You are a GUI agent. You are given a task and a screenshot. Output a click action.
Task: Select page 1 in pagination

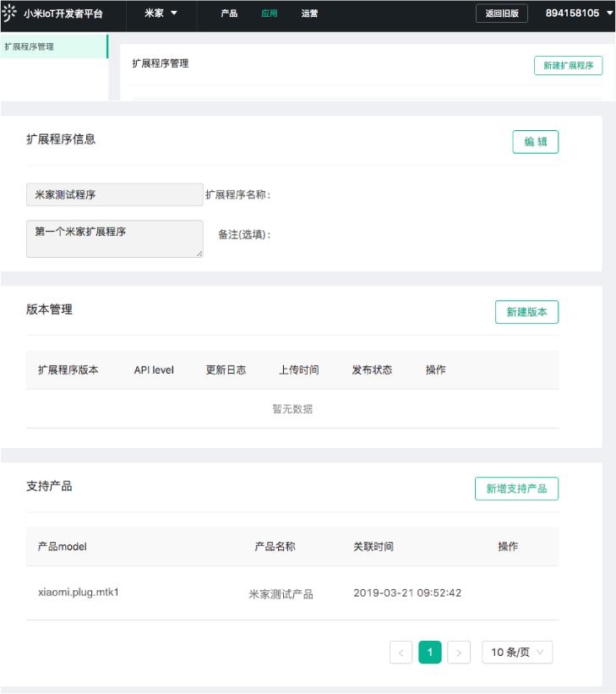(430, 652)
